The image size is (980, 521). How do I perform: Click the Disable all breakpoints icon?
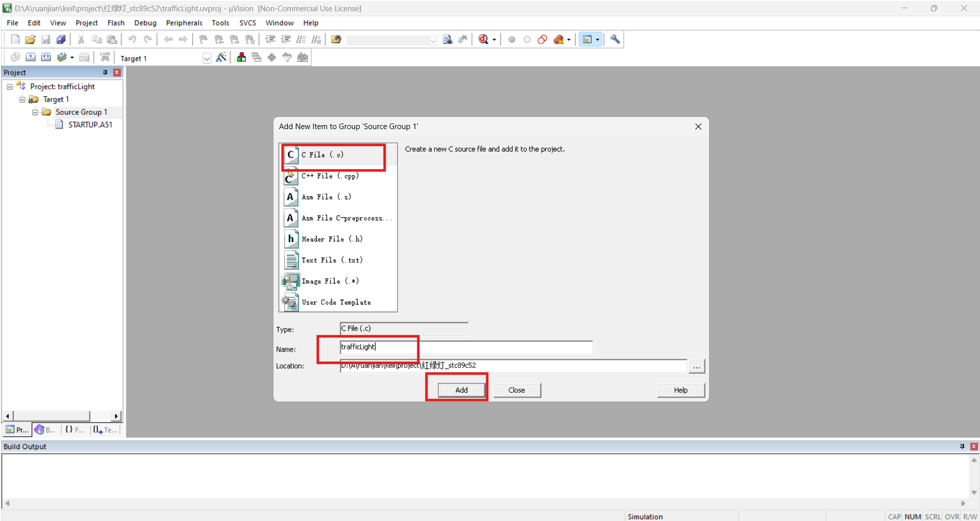(542, 39)
